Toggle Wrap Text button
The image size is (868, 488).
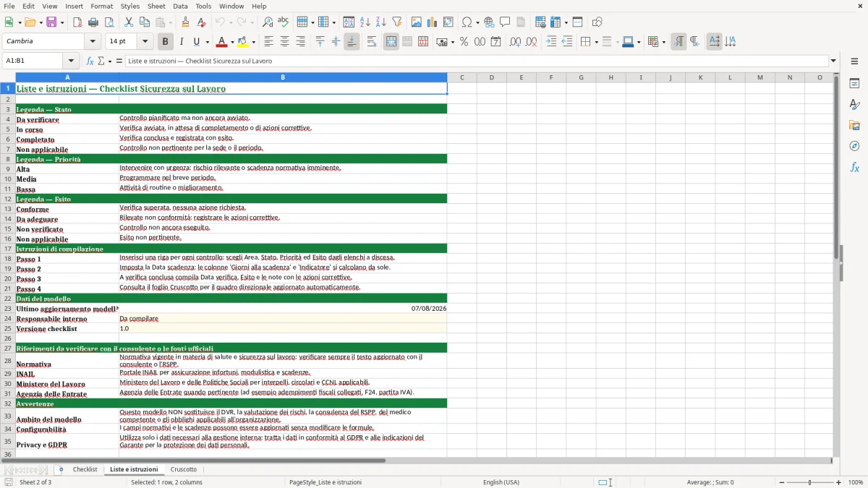tap(372, 42)
